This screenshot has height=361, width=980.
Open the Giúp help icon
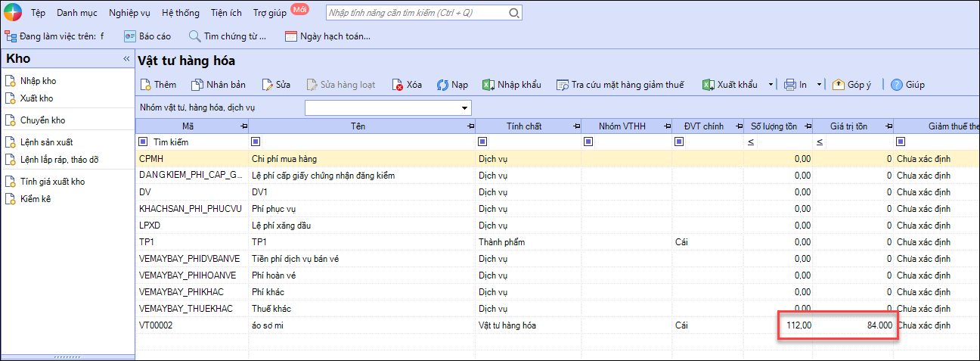tap(897, 85)
